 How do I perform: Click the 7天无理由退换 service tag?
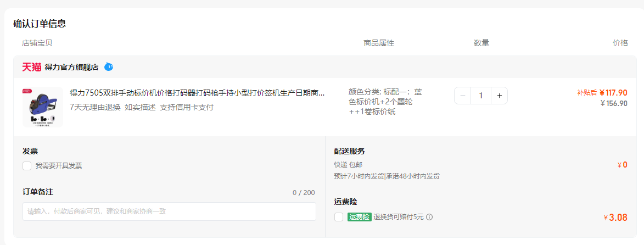click(95, 107)
